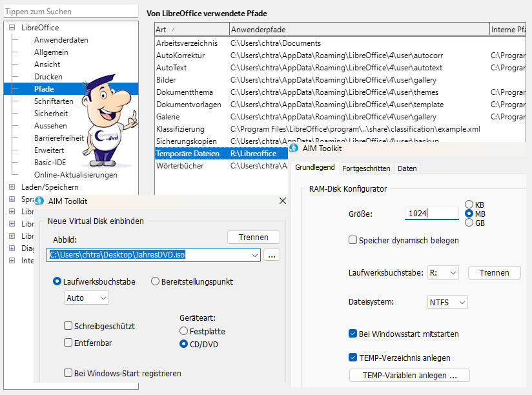This screenshot has height=395, width=532.
Task: Expand the partially hidden Dia… tree node
Action: point(12,248)
